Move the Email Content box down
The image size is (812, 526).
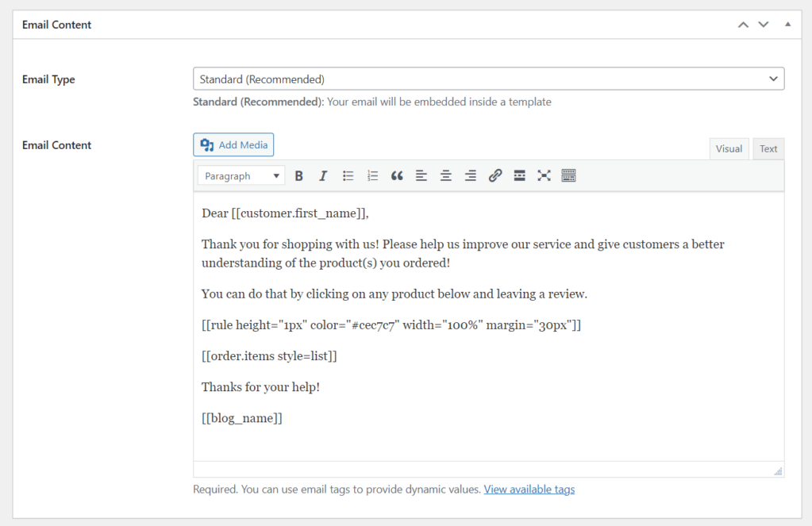[763, 24]
